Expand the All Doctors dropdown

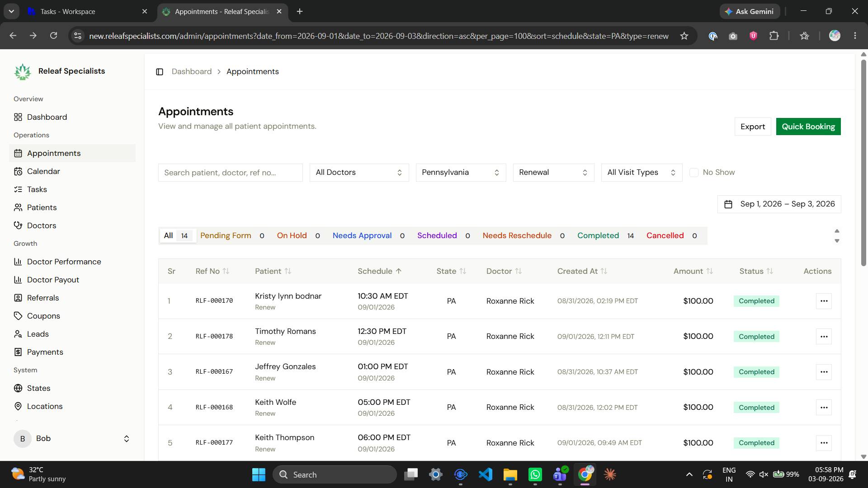click(x=359, y=173)
